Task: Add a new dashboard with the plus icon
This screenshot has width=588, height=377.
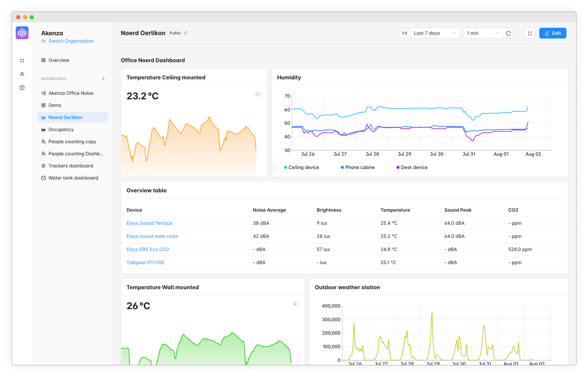Action: coord(103,79)
